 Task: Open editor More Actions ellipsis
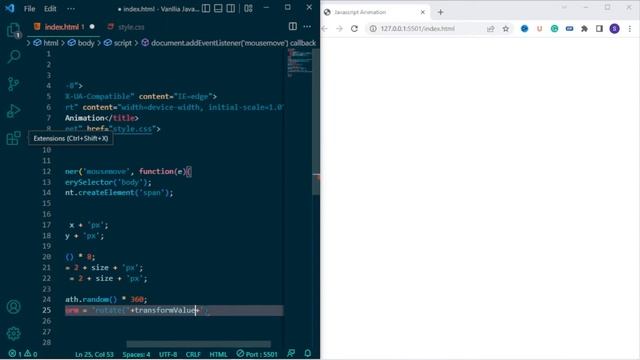pos(307,27)
